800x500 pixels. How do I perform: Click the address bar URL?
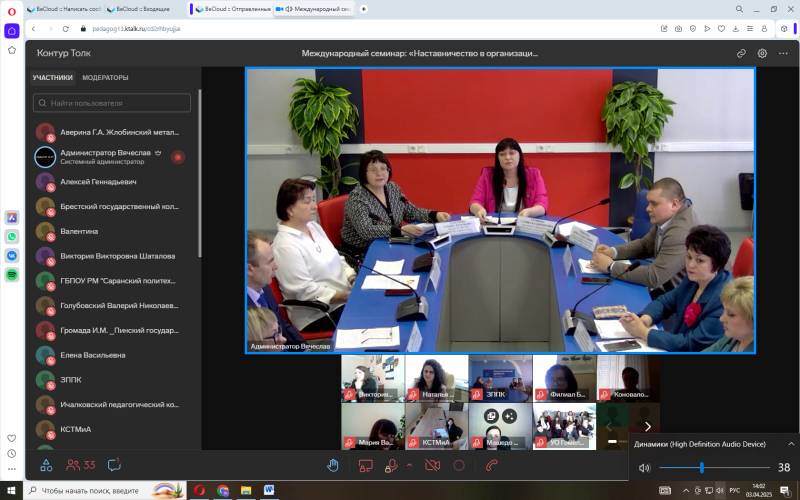(136, 29)
